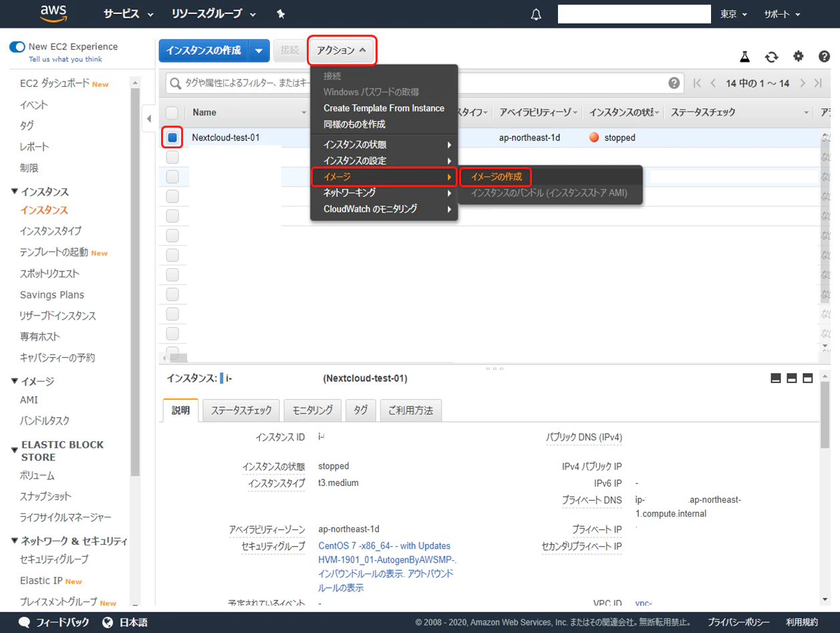840x633 pixels.
Task: Uncheck the Nextcloud-test-01 row checkbox
Action: 172,138
